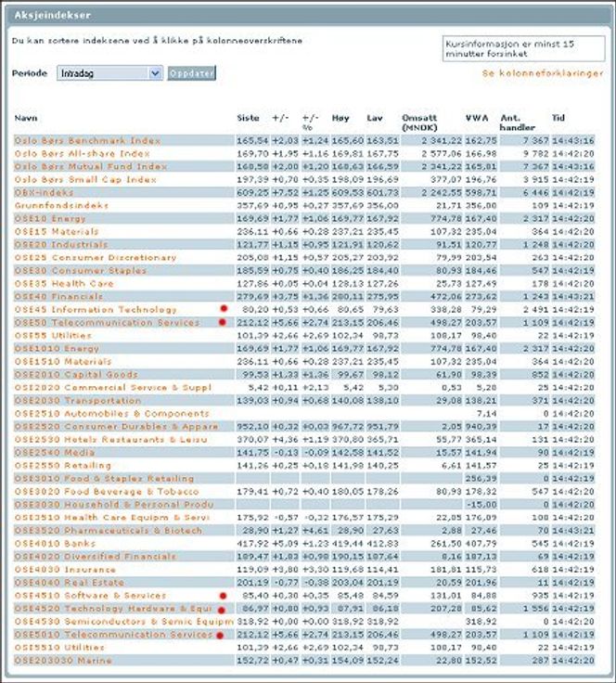Image resolution: width=616 pixels, height=683 pixels.
Task: Open the OSE1010 Energy index
Action: point(57,349)
